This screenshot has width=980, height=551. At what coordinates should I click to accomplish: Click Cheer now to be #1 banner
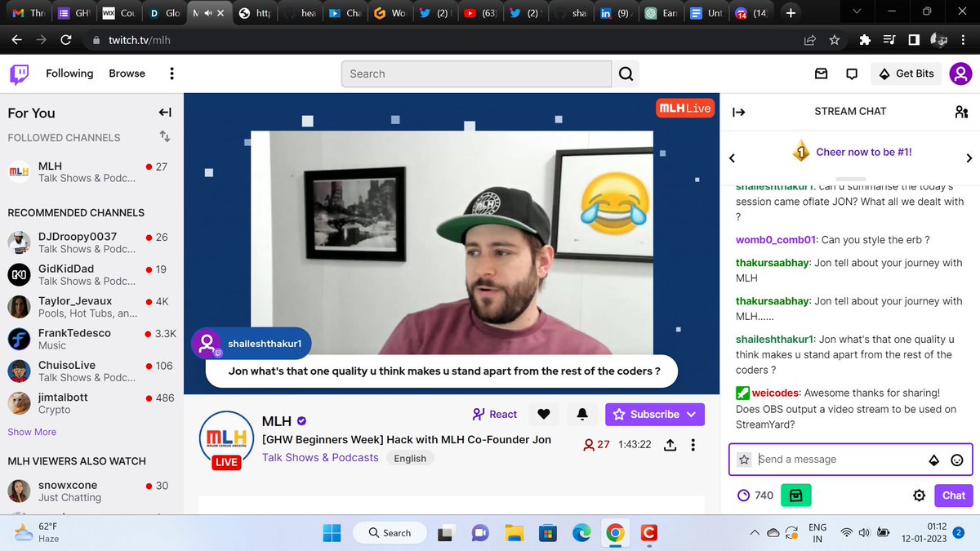coord(851,152)
